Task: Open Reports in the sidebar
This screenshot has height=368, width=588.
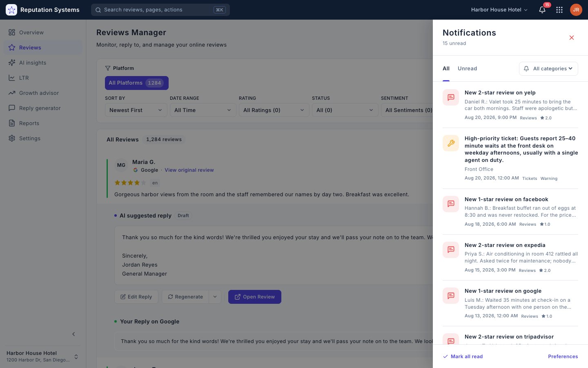Action: click(x=43, y=123)
